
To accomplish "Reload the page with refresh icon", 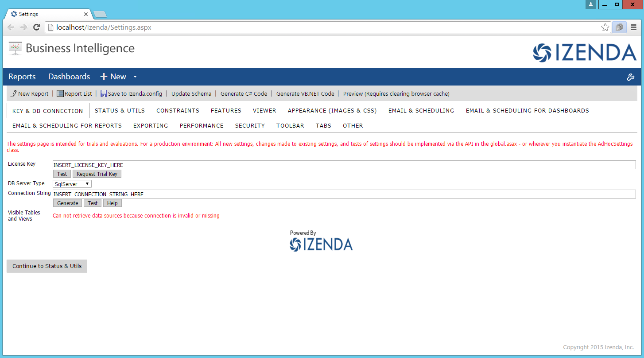I will tap(36, 27).
